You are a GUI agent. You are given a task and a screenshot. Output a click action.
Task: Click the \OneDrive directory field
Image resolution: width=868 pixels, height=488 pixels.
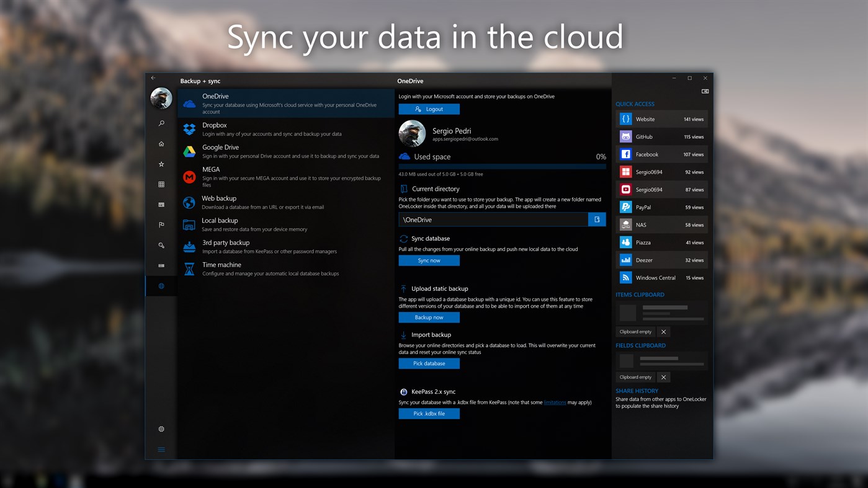pos(493,220)
